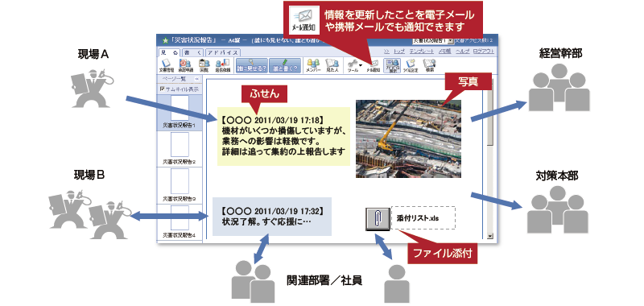Open the メンバー members icon
This screenshot has height=306, width=644.
coord(313,65)
